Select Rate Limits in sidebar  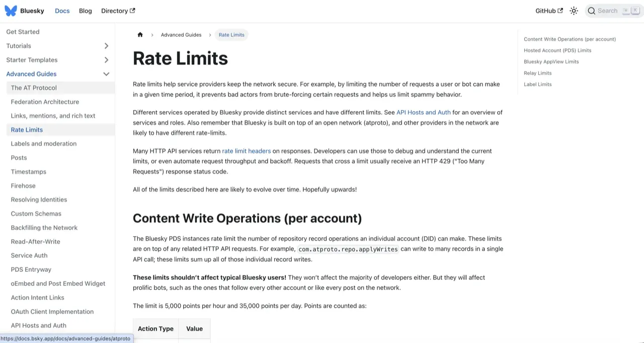27,130
